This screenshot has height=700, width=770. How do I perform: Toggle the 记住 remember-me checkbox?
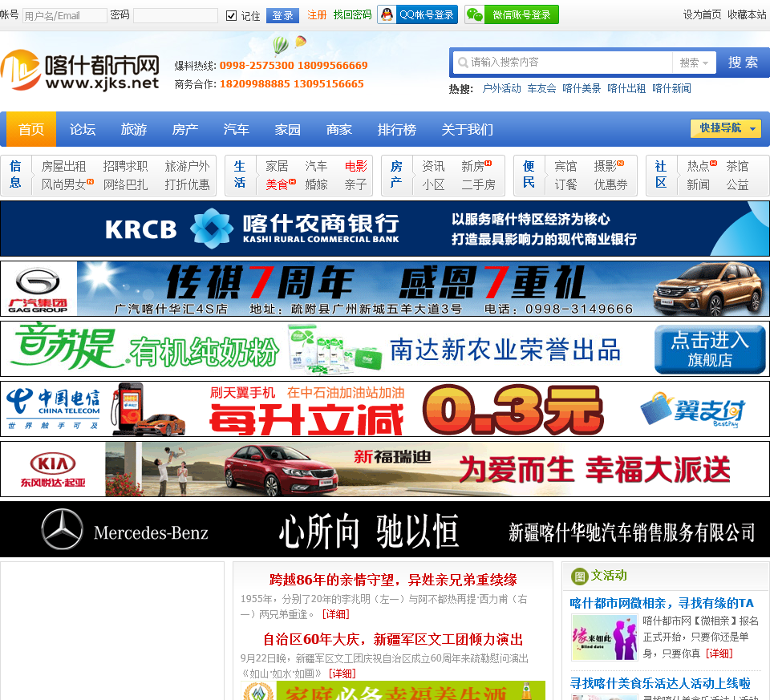231,16
